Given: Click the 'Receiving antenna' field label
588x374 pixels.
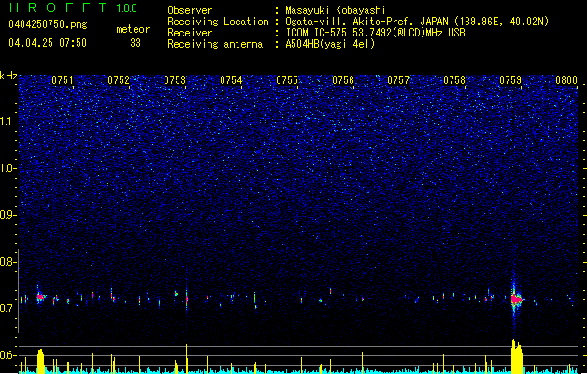Looking at the screenshot, I should point(215,44).
